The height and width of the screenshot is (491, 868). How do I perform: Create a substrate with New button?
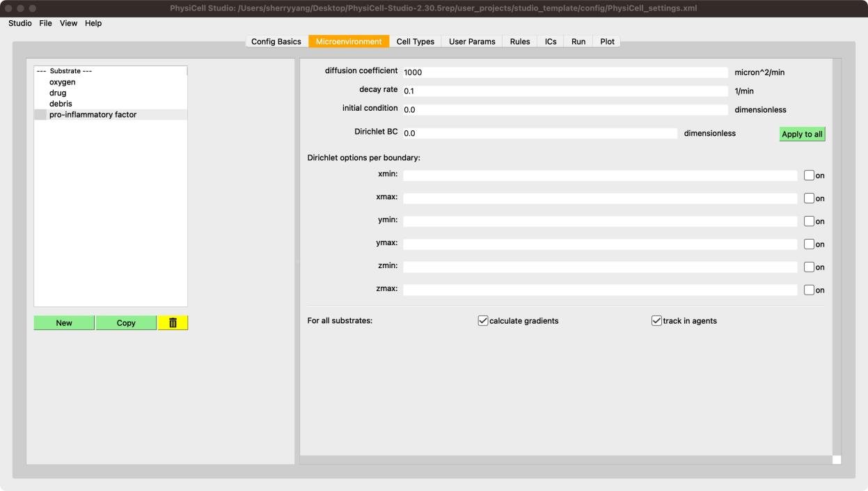pyautogui.click(x=64, y=323)
